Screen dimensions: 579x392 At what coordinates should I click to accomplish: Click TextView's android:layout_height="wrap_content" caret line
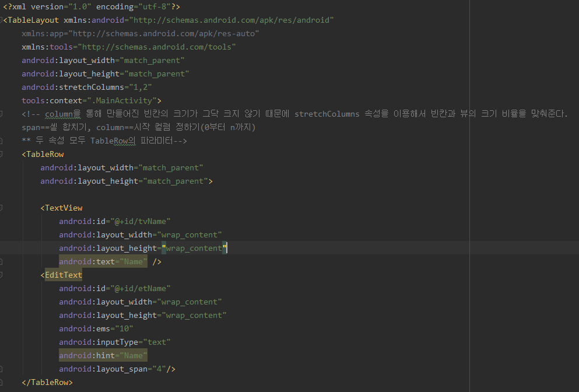coord(143,249)
